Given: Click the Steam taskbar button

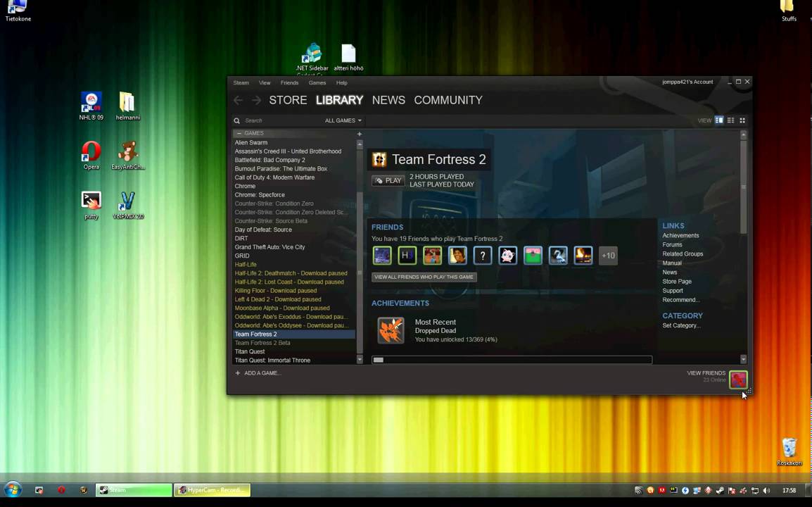Looking at the screenshot, I should click(x=134, y=490).
